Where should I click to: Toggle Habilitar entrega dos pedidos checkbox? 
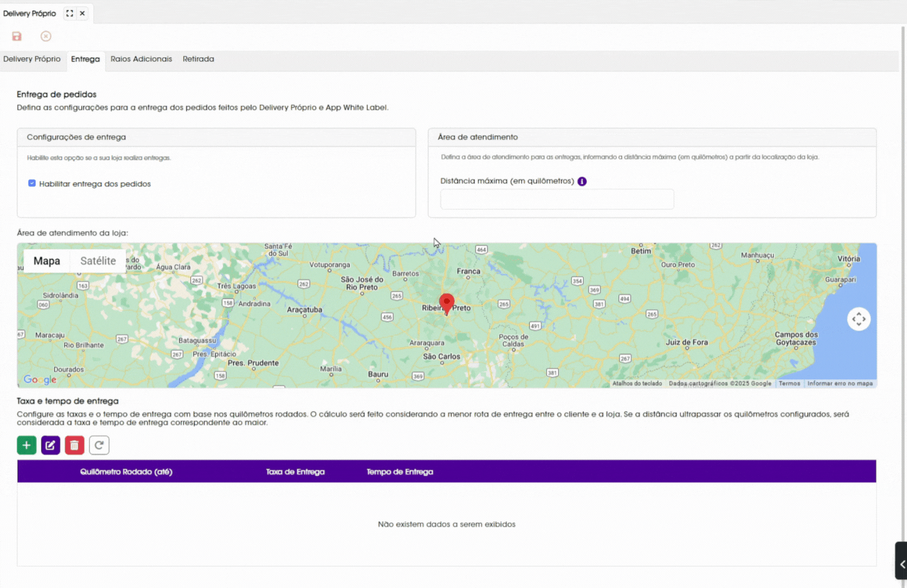32,183
